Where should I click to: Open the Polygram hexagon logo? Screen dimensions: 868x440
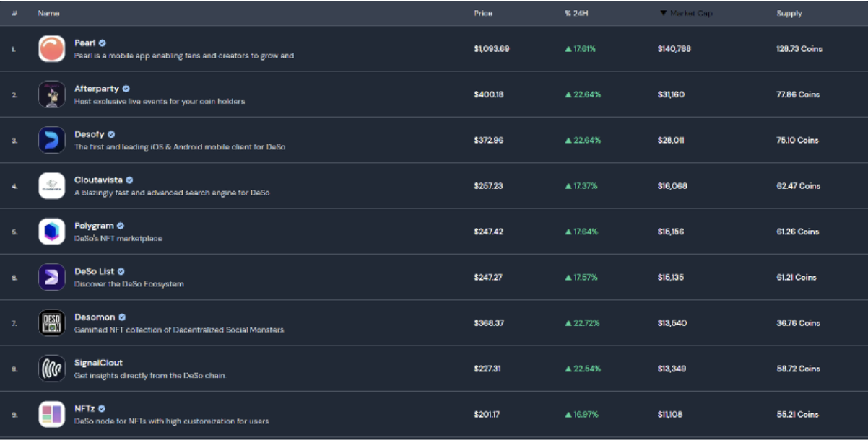(x=51, y=232)
